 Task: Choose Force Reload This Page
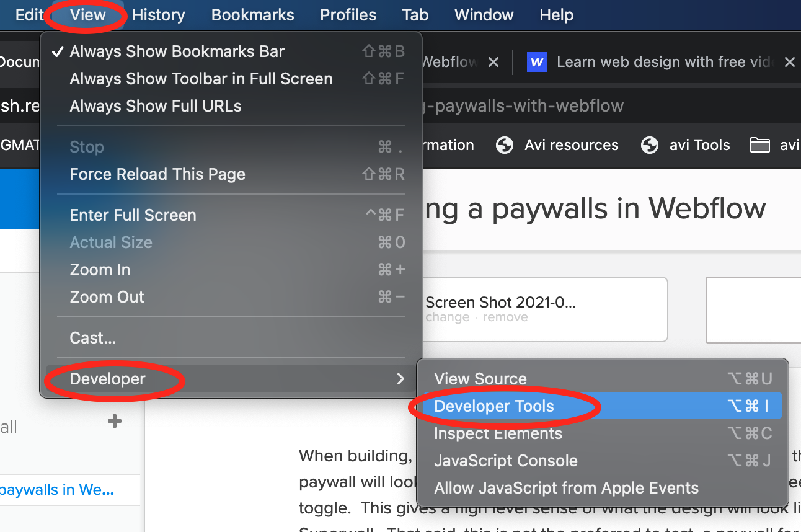(x=231, y=174)
